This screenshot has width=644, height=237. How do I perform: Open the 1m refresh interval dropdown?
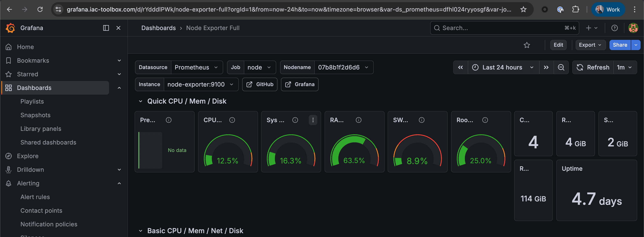[x=625, y=67]
